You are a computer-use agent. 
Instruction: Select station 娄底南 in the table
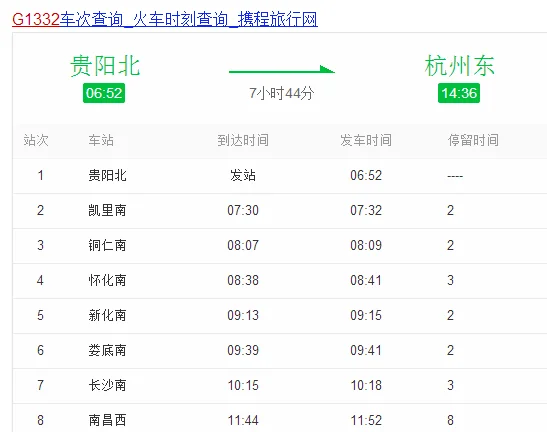pos(107,350)
